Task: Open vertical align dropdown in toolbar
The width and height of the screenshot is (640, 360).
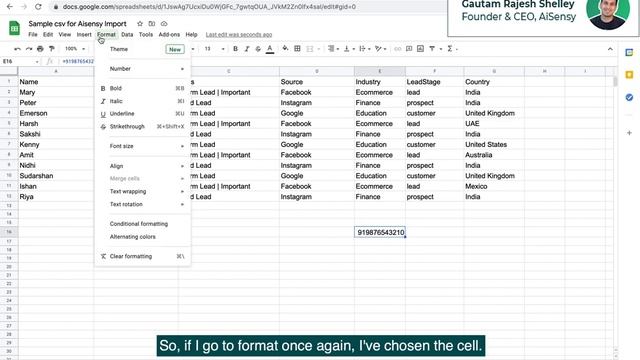Action: [x=349, y=49]
